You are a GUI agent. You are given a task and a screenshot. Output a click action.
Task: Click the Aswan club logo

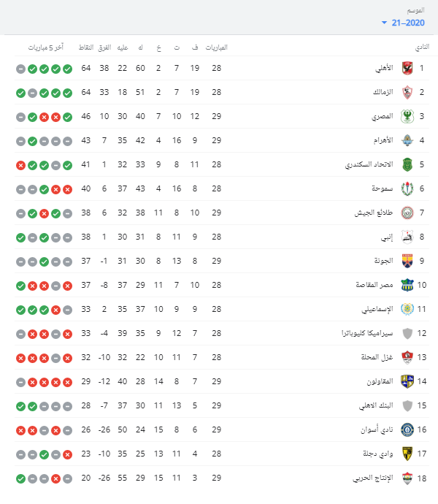point(407,429)
